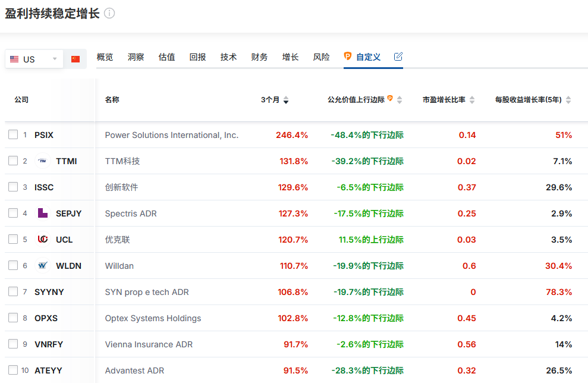Click the TTMI company logo

point(43,161)
